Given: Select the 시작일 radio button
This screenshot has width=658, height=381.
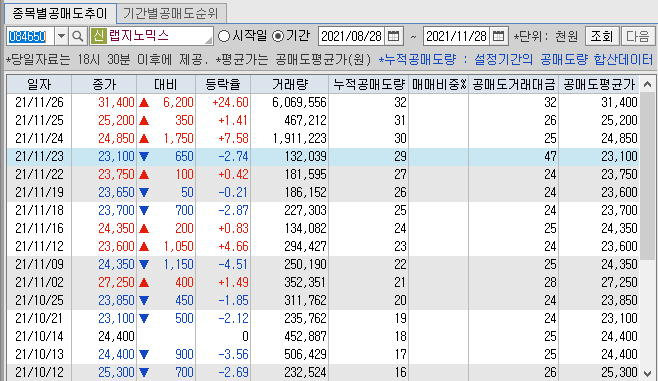Looking at the screenshot, I should point(224,36).
